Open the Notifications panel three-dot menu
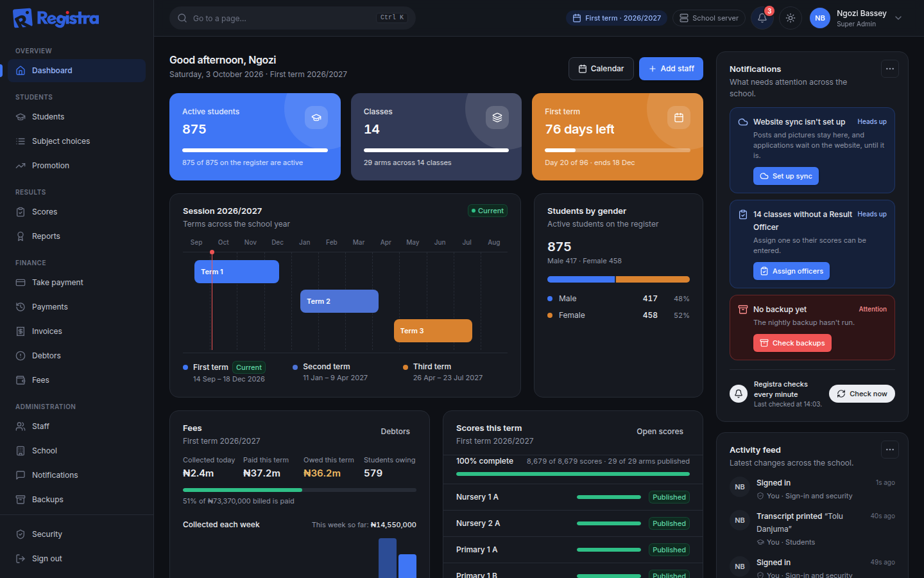The image size is (924, 578). pos(889,69)
